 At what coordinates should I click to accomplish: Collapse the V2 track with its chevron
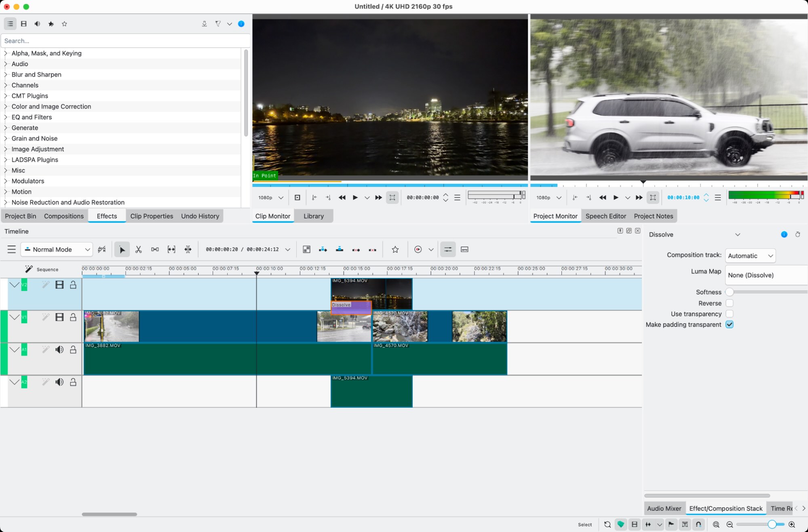pos(15,285)
